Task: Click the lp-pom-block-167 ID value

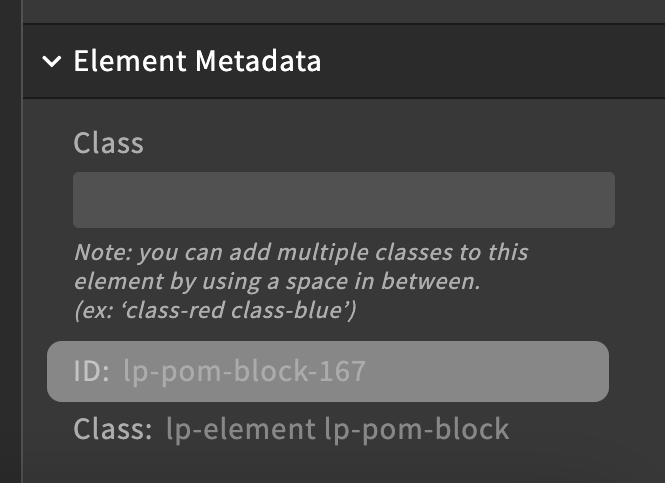Action: (x=244, y=372)
